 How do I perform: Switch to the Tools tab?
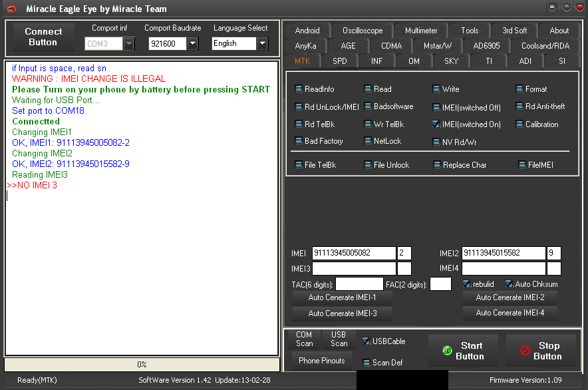tap(470, 31)
